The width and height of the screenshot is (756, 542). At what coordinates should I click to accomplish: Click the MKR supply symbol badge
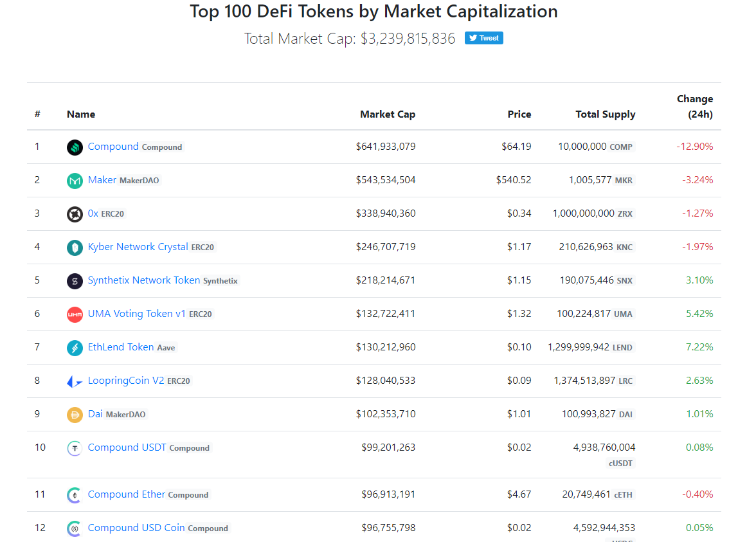624,180
